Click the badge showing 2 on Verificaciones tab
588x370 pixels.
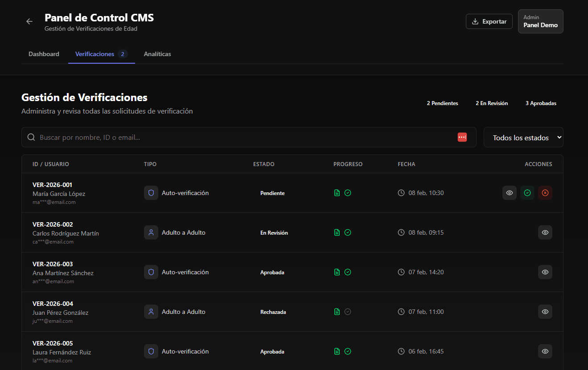(123, 54)
